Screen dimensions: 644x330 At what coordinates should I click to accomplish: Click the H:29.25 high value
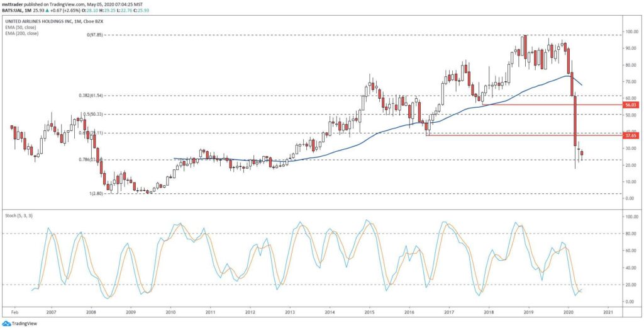coord(108,10)
